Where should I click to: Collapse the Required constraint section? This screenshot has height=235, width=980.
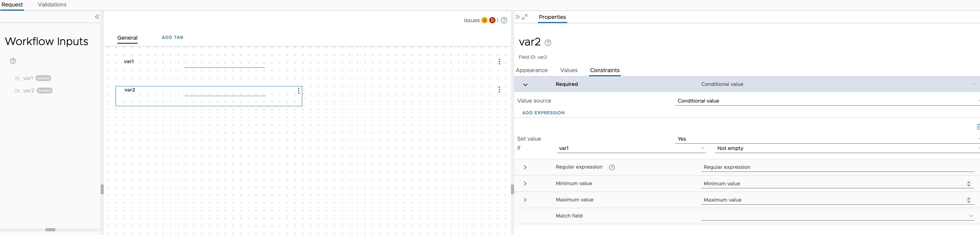click(x=525, y=85)
